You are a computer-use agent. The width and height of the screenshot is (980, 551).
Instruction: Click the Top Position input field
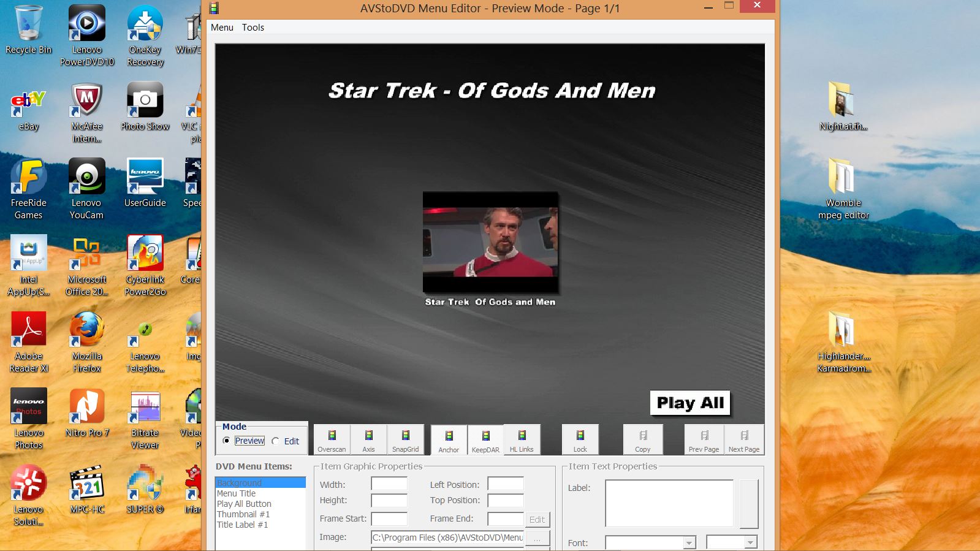(506, 501)
